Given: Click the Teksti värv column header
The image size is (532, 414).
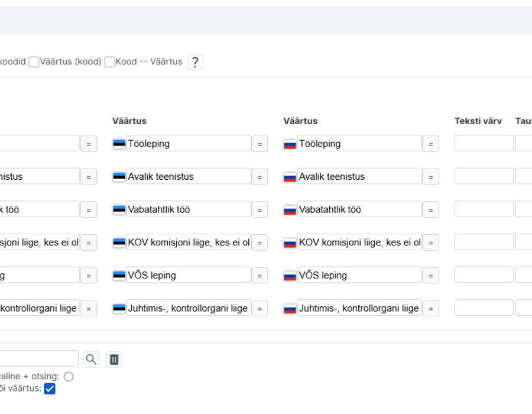Looking at the screenshot, I should (478, 121).
